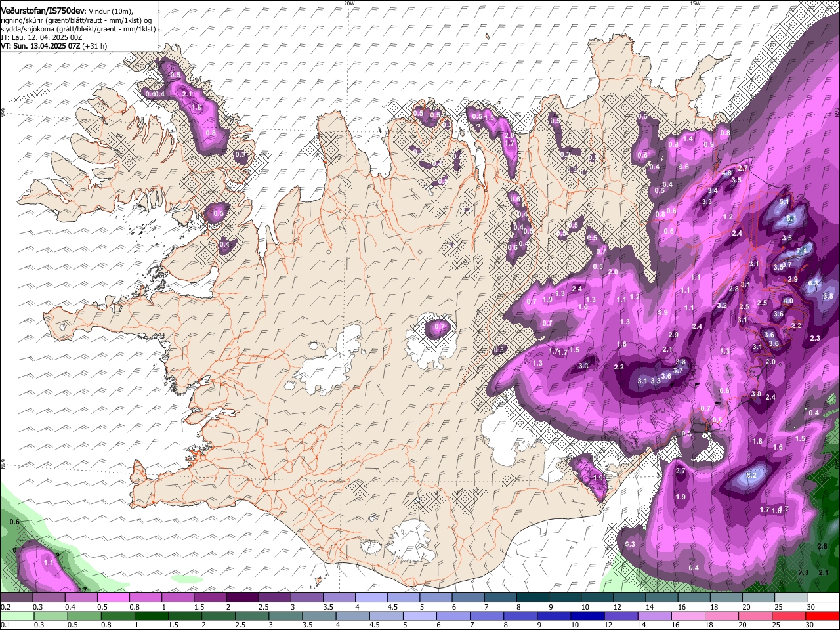This screenshot has width=840, height=630.
Task: Click the Veðurstofan/IS750dev map title
Action: tap(43, 10)
